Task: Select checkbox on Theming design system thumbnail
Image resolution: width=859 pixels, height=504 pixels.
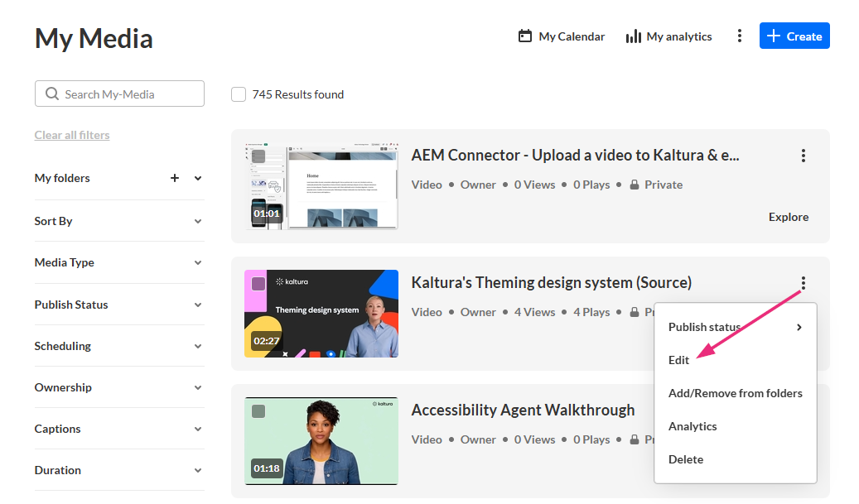Action: click(258, 284)
